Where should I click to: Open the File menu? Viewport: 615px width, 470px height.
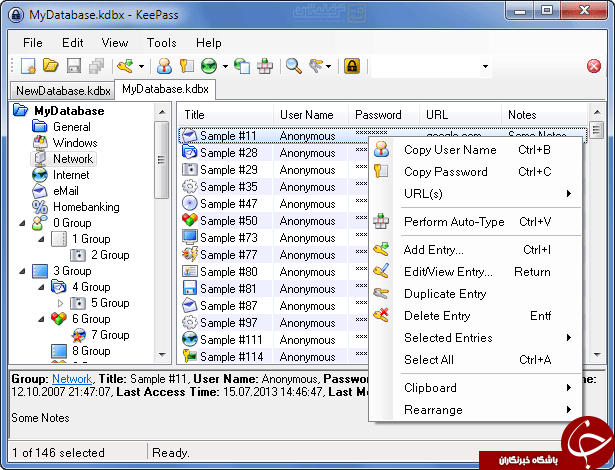(x=33, y=42)
